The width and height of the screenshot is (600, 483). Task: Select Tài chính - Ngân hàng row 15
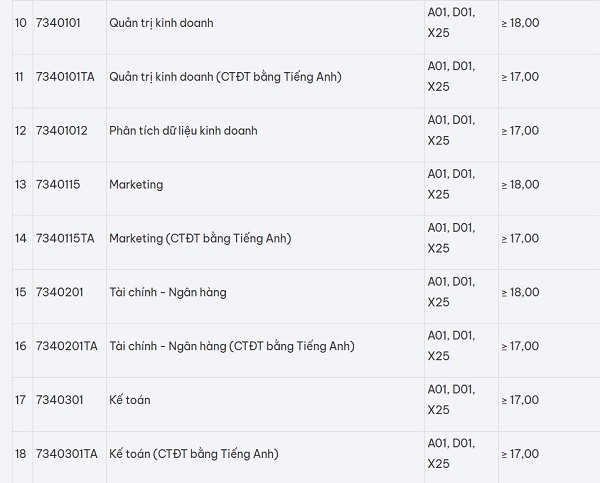(x=168, y=292)
